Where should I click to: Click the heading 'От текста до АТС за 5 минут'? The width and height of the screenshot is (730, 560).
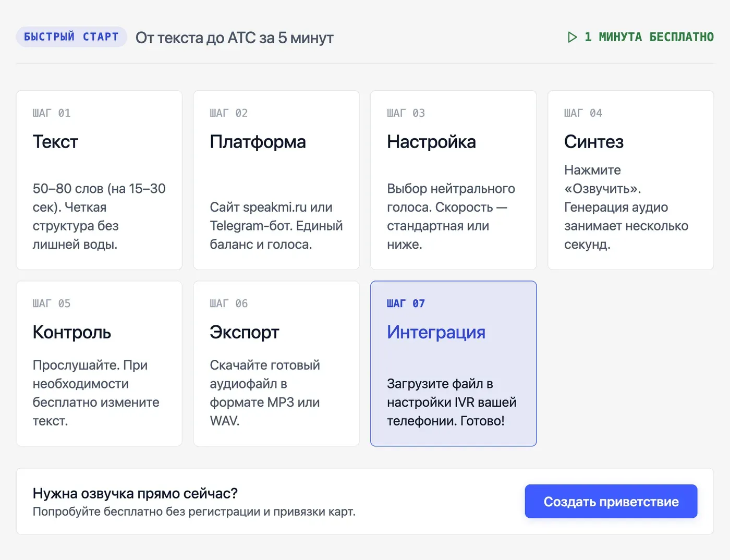coord(235,38)
